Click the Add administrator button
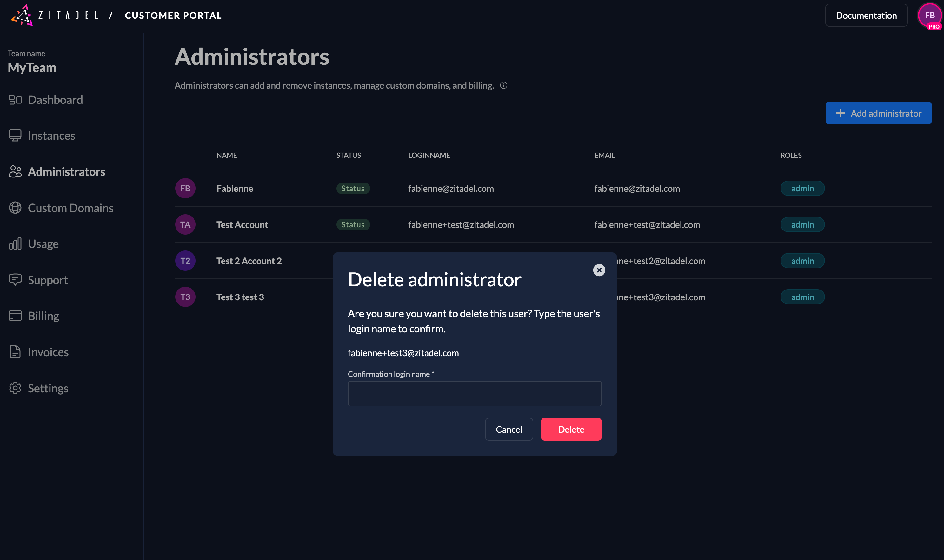This screenshot has width=944, height=560. [878, 113]
